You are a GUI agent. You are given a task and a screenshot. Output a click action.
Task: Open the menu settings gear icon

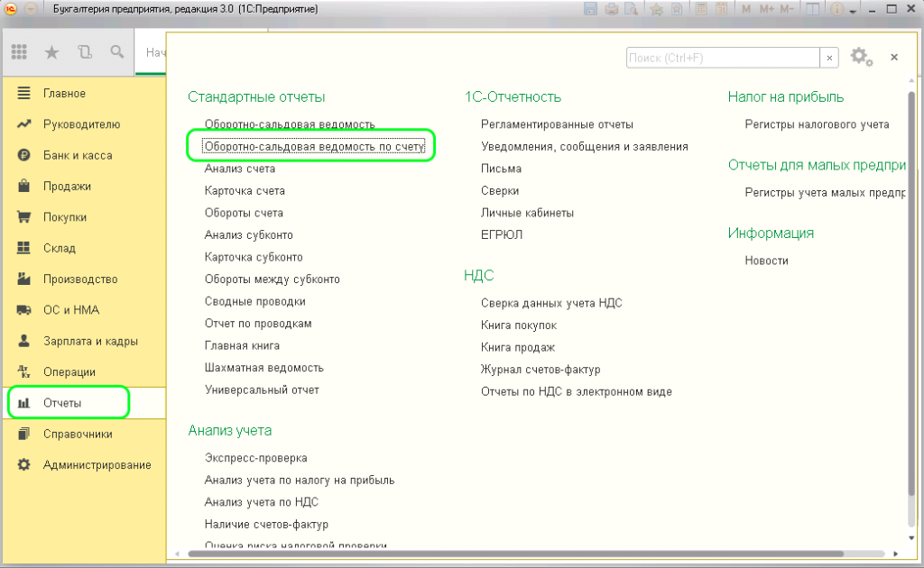click(x=860, y=57)
